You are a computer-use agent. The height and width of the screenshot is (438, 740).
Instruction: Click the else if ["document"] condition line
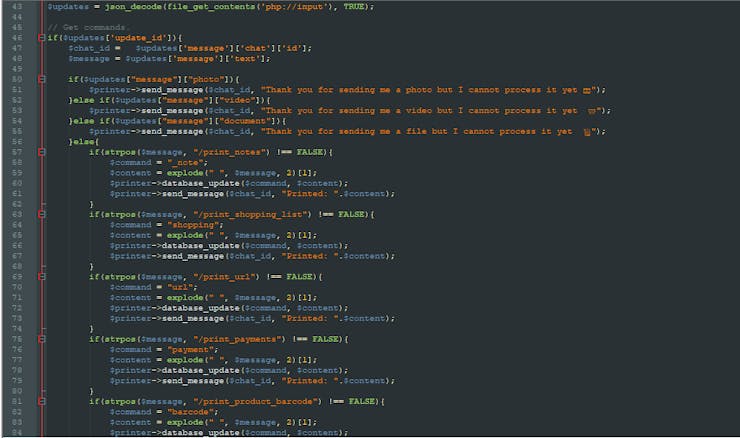177,121
